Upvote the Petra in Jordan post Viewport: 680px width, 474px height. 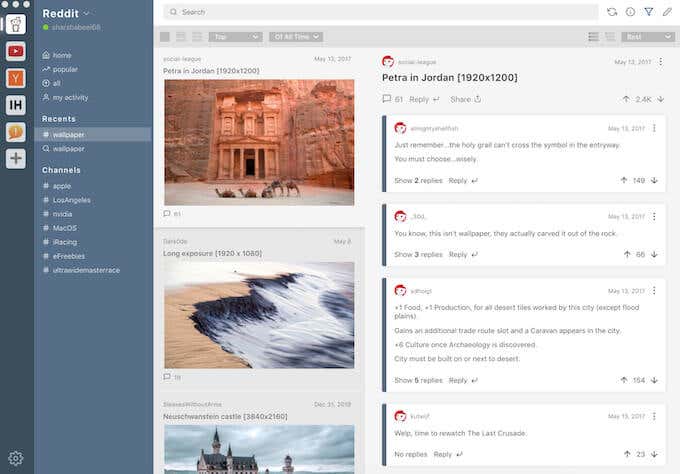click(x=626, y=99)
